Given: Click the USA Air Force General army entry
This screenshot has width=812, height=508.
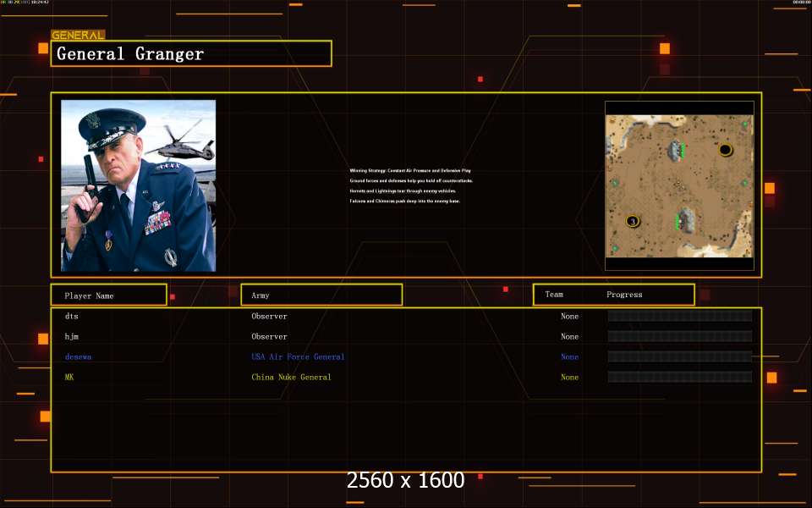Looking at the screenshot, I should pos(298,356).
